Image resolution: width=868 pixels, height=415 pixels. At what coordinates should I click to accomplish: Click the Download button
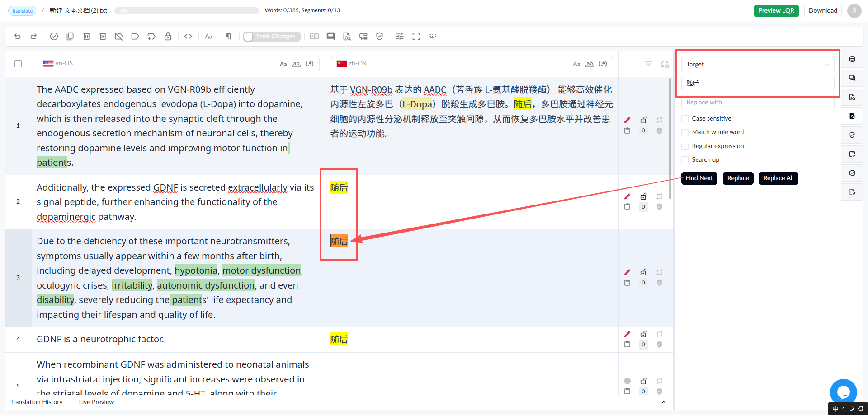click(823, 11)
